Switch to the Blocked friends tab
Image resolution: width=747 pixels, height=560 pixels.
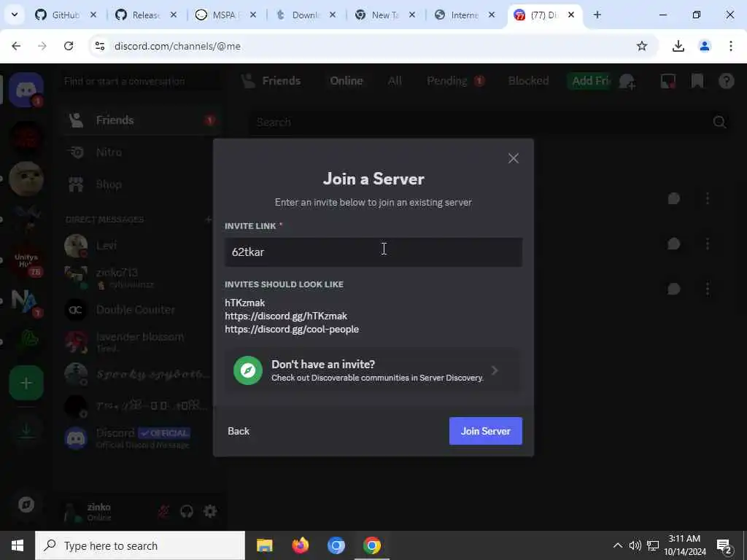click(528, 81)
